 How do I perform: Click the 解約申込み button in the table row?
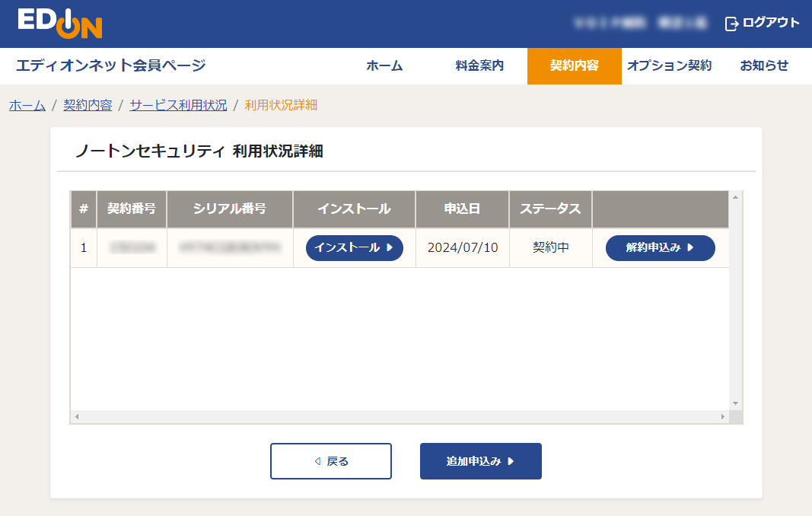660,248
